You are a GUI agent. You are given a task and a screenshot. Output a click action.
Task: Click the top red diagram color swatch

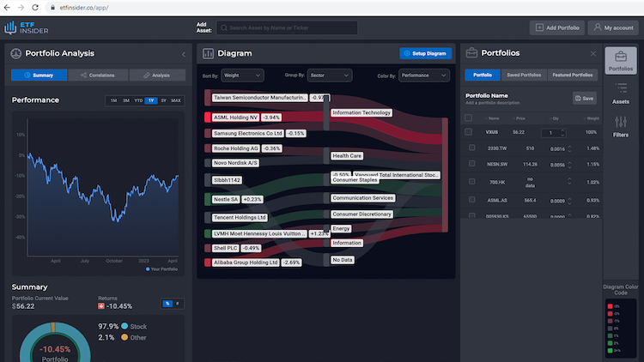coord(610,306)
